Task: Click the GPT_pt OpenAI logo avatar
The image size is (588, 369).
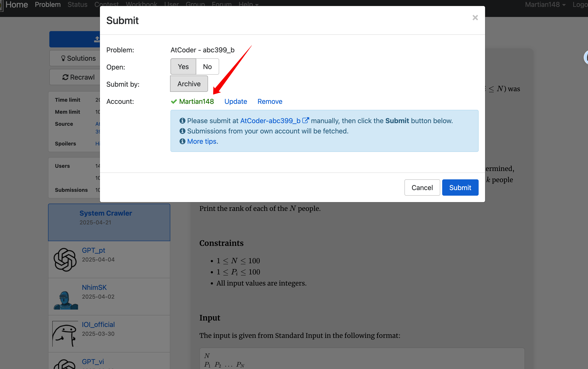Action: tap(65, 260)
